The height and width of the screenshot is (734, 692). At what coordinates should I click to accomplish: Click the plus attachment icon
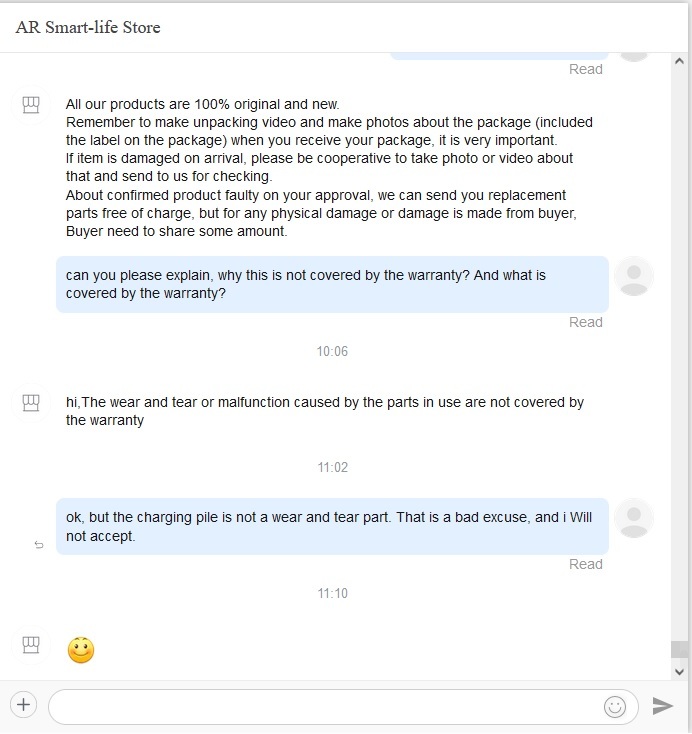tap(23, 705)
